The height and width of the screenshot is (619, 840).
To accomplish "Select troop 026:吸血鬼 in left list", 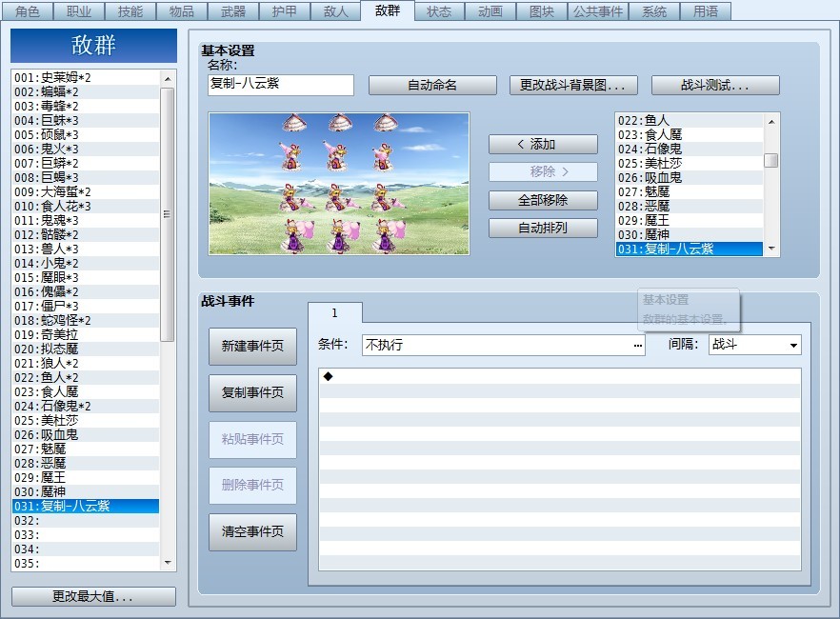I will click(x=86, y=435).
